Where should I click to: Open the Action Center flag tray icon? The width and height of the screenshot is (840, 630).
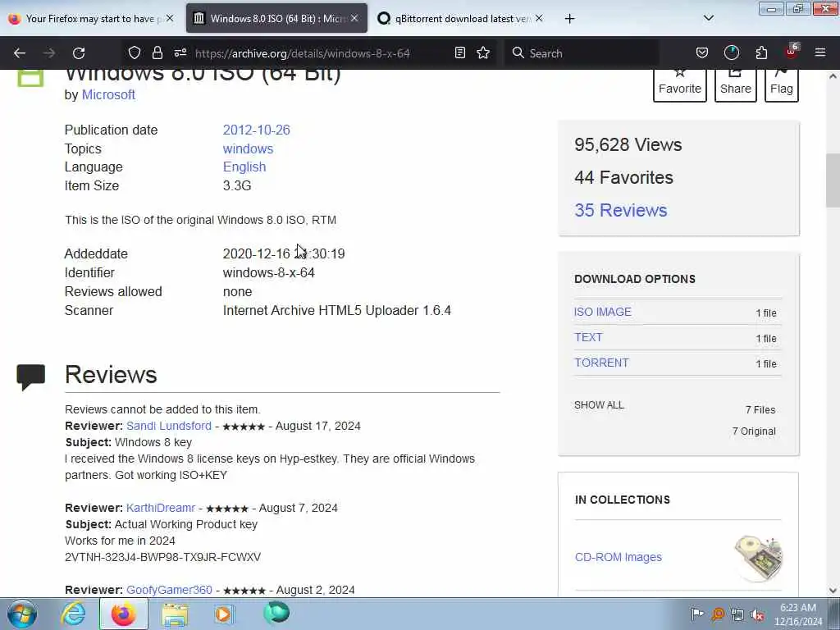click(x=697, y=614)
